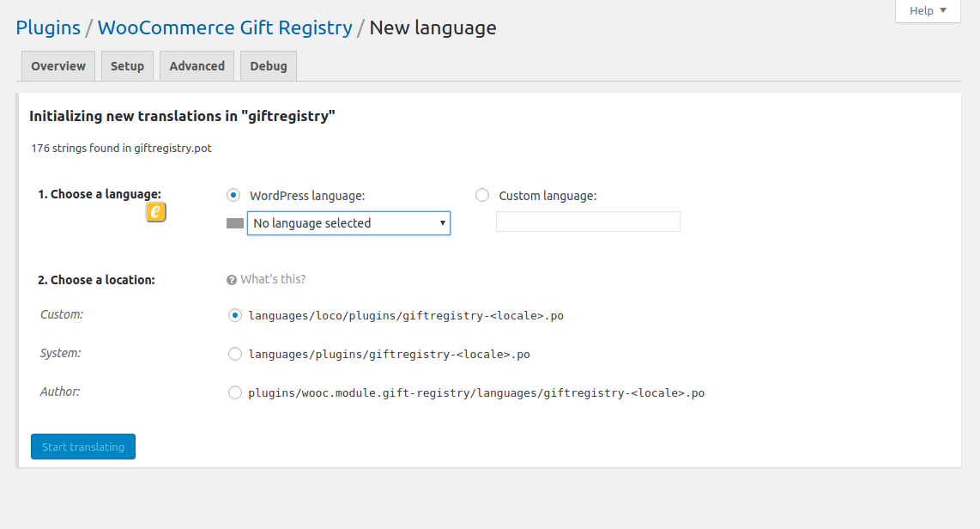Click the question mark help icon

pos(231,280)
